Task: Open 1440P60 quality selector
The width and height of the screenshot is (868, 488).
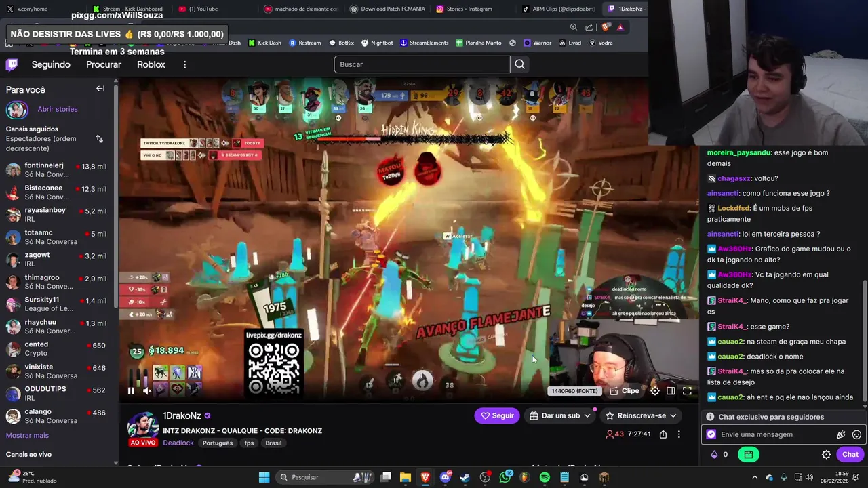Action: click(575, 391)
